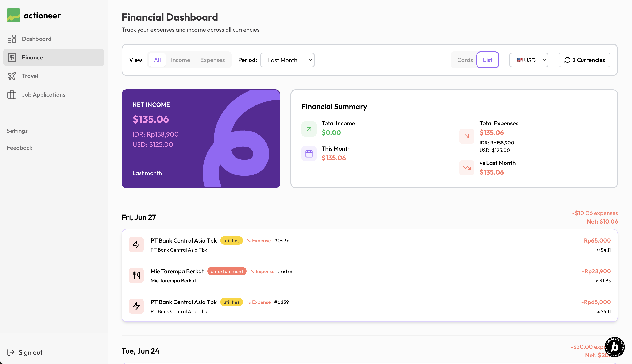
Task: Open the USD currency dropdown
Action: pyautogui.click(x=529, y=60)
